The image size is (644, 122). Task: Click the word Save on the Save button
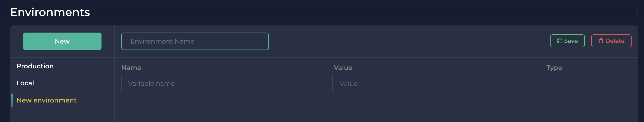[571, 41]
